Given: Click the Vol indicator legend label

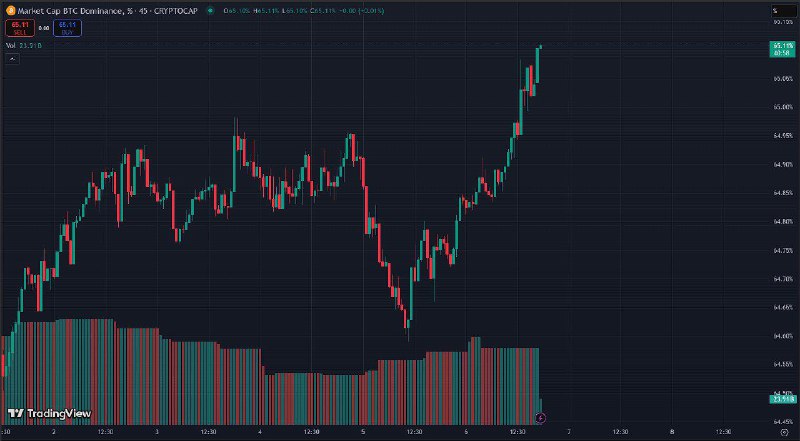Looking at the screenshot, I should tap(11, 46).
